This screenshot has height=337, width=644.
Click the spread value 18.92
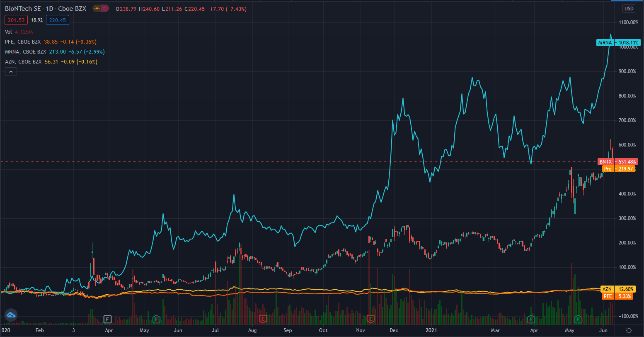(37, 20)
